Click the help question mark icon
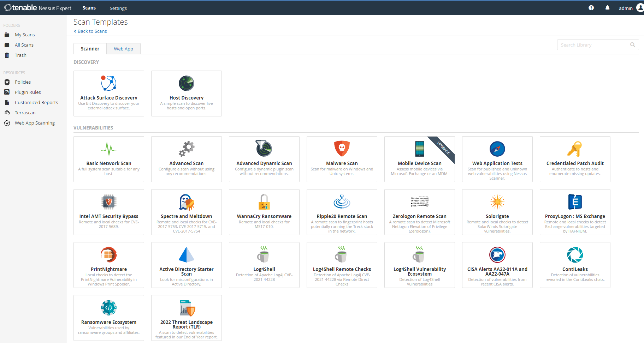The height and width of the screenshot is (343, 644). pos(591,8)
